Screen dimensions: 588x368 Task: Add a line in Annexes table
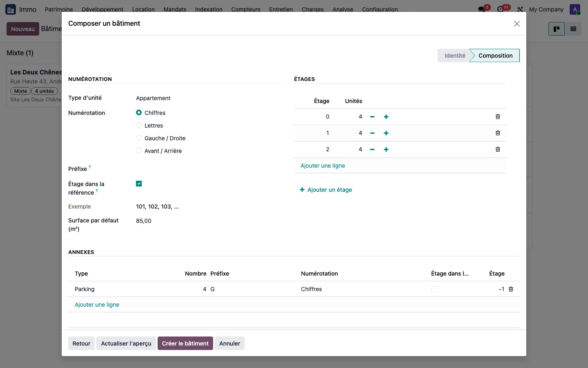[x=97, y=305]
